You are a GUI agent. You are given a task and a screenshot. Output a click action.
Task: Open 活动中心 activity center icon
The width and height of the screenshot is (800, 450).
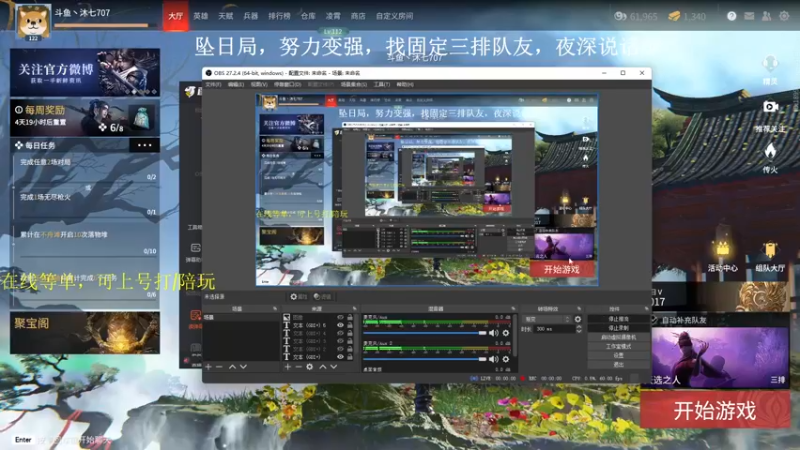722,249
